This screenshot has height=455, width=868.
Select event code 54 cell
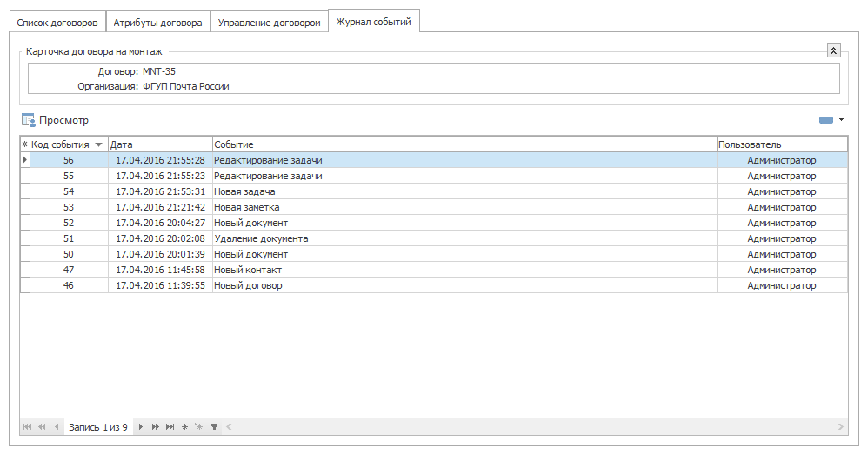click(x=69, y=191)
